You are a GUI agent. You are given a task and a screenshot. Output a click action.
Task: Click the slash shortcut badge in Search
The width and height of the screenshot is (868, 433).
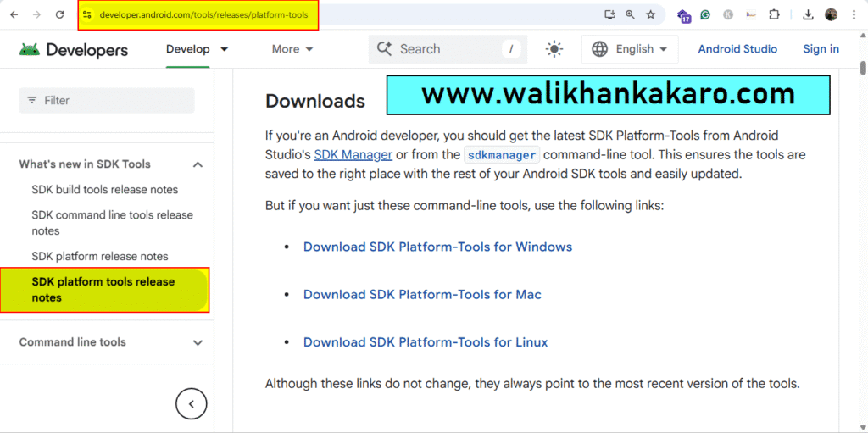pyautogui.click(x=511, y=49)
